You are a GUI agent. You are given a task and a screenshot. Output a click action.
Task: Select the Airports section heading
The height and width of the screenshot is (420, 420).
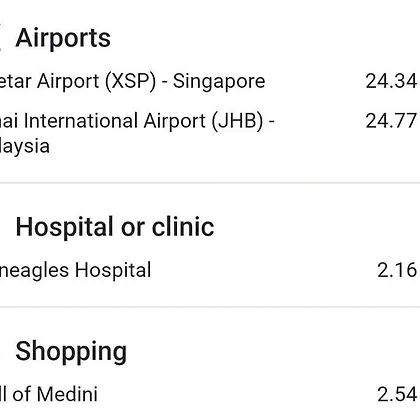click(63, 38)
